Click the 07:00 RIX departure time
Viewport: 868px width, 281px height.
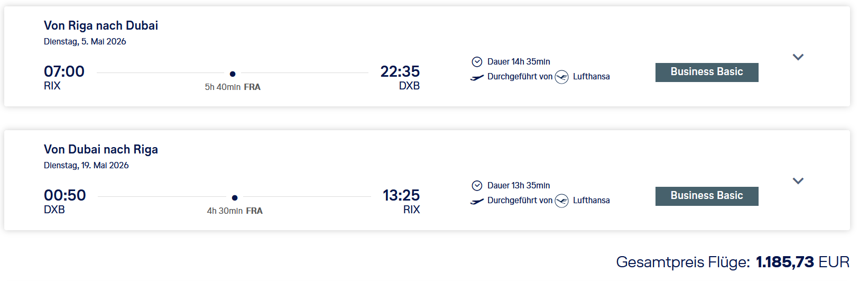click(64, 71)
